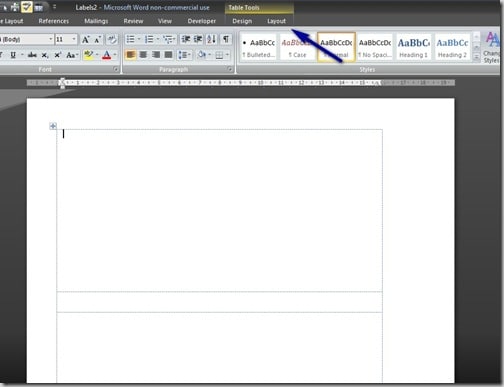Align the text right

coord(156,55)
